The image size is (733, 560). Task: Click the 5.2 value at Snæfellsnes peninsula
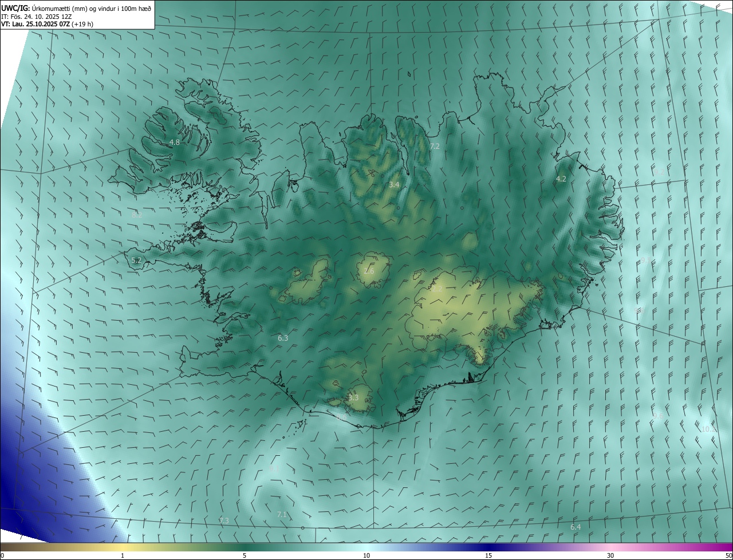(136, 261)
